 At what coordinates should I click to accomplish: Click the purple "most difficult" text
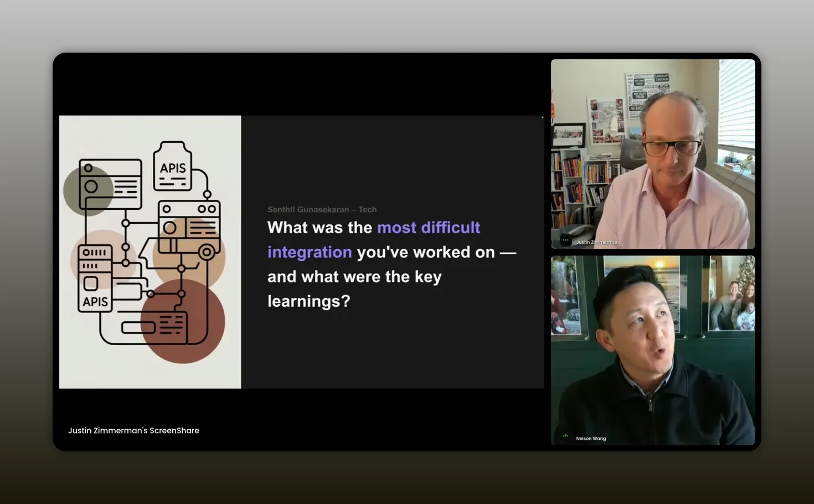click(429, 228)
